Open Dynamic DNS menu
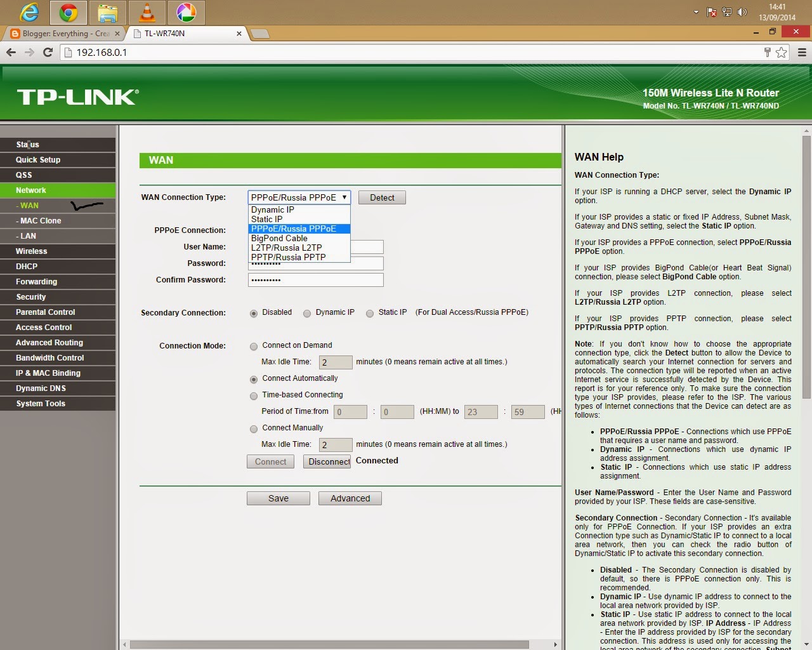The image size is (812, 650). click(x=58, y=388)
